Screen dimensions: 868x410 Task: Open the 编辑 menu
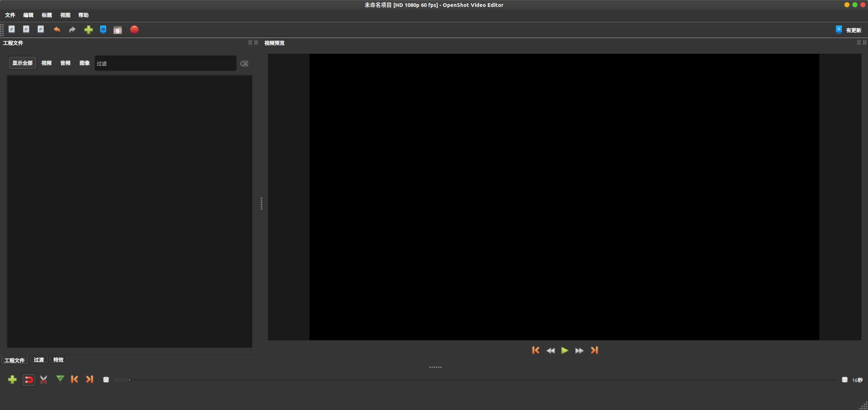tap(28, 15)
